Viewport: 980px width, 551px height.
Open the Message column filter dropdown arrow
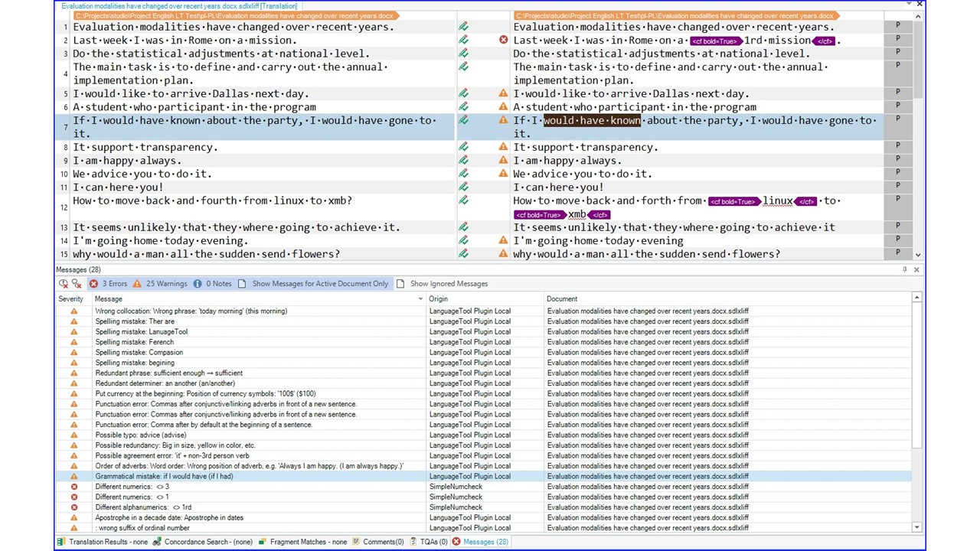click(x=420, y=299)
